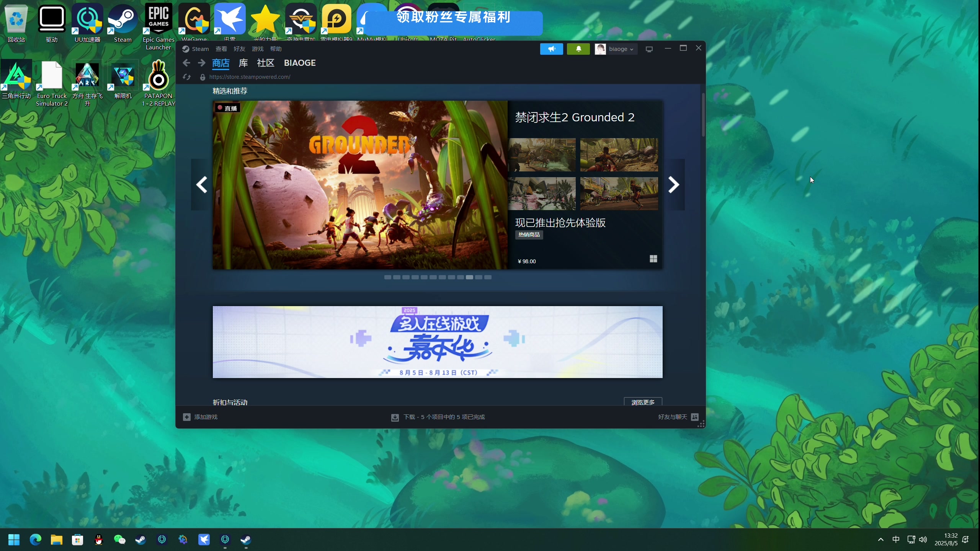Click the store URL address field
The width and height of the screenshot is (980, 551).
[x=250, y=77]
